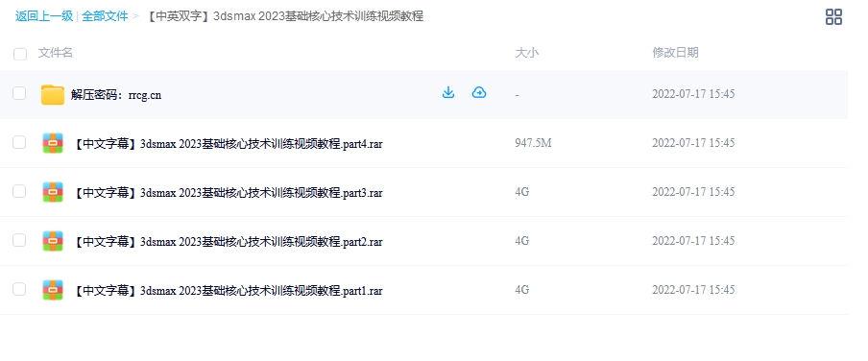Click the 4G size of part2.rar
The width and height of the screenshot is (868, 361).
(x=522, y=241)
